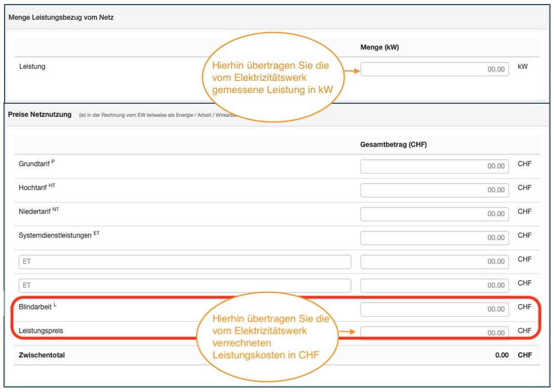Click the lower ET name text field
The width and height of the screenshot is (554, 392).
click(185, 285)
